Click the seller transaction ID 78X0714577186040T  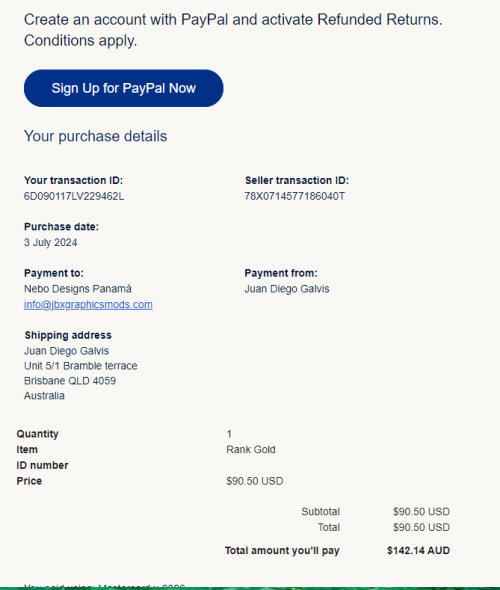pyautogui.click(x=295, y=196)
